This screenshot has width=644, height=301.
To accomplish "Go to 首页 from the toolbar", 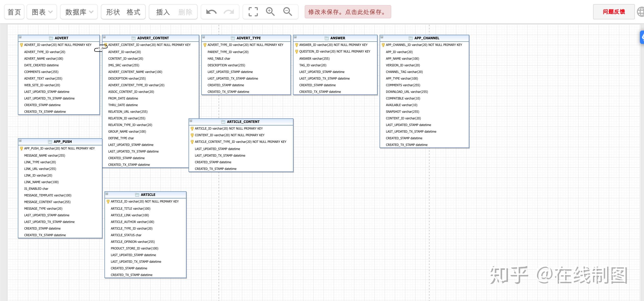I will point(14,12).
